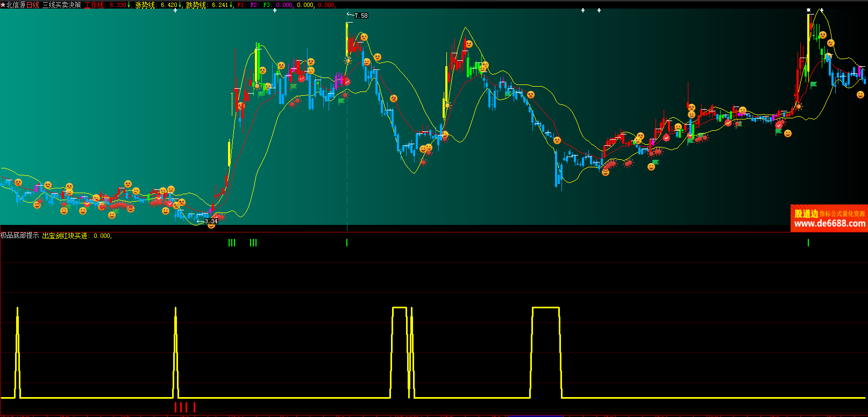This screenshot has height=417, width=868.
Task: Click the angry face icon beside the 7.58 peak
Action: point(364,37)
